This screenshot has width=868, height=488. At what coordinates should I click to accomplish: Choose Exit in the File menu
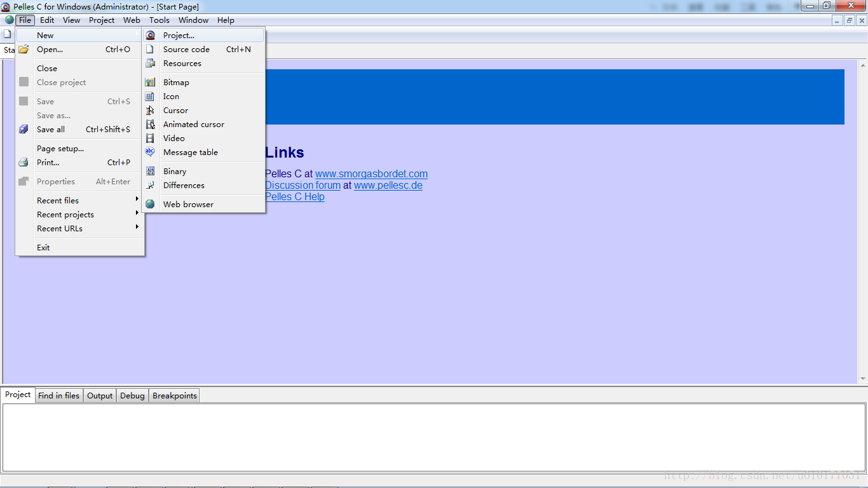coord(79,248)
